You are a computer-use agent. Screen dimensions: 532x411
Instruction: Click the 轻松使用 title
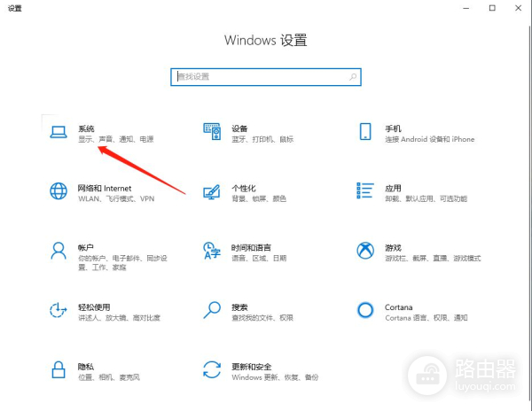[x=94, y=307]
